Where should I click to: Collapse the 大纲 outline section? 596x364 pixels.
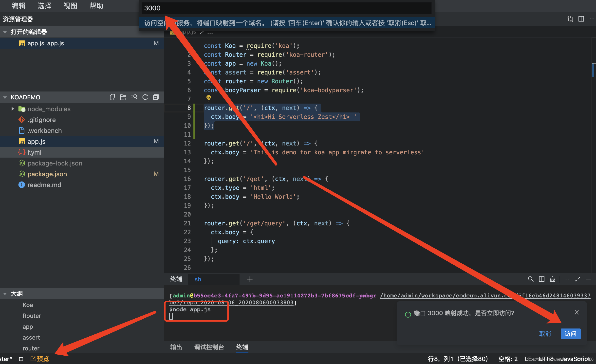[x=5, y=294]
